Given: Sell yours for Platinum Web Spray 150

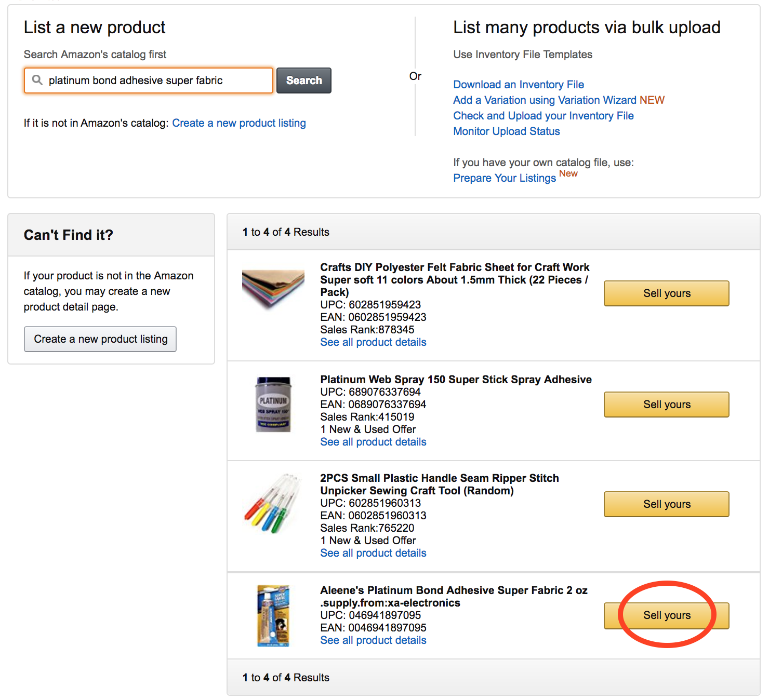Looking at the screenshot, I should pos(667,405).
